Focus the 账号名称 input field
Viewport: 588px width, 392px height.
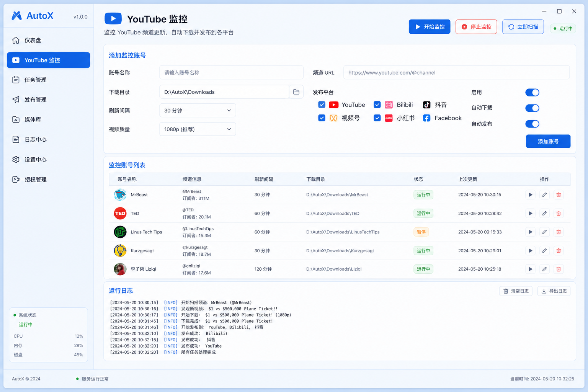231,72
